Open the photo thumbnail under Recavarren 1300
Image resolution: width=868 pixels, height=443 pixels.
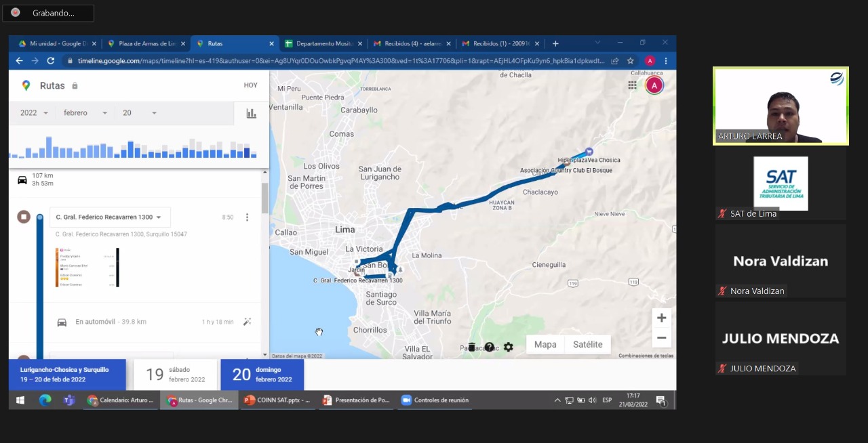coord(87,268)
